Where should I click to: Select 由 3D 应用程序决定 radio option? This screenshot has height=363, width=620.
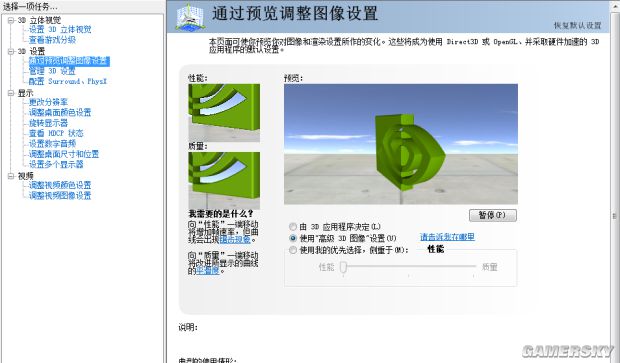(293, 227)
